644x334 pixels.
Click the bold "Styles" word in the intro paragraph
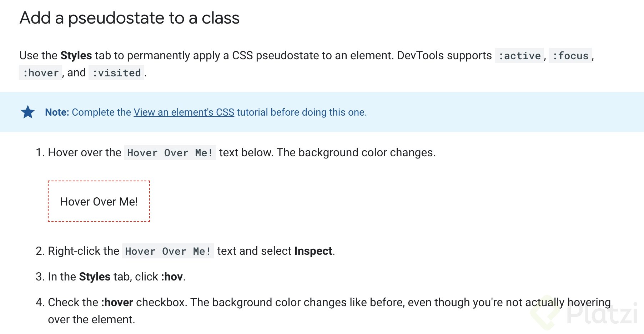pos(76,56)
